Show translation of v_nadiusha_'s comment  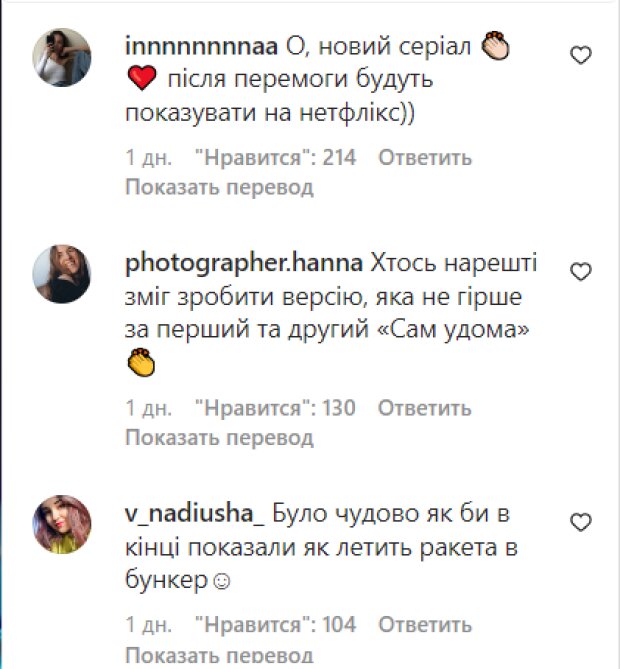coord(220,654)
